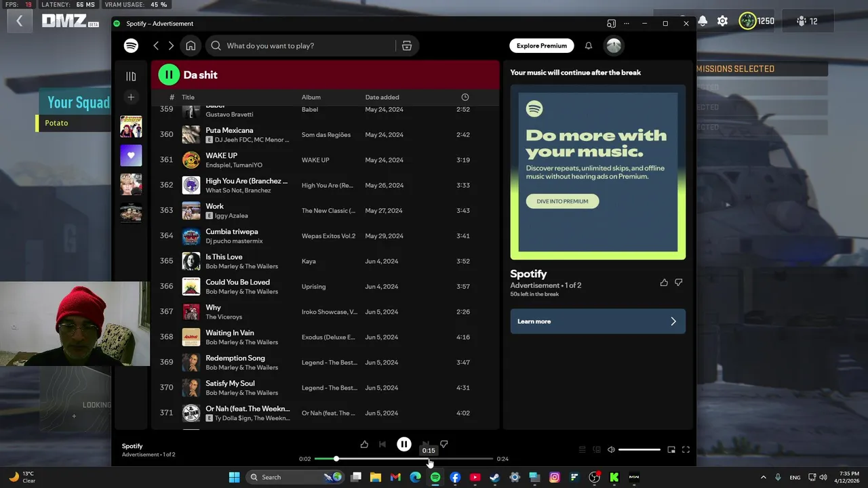Adjust the volume slider

(639, 449)
